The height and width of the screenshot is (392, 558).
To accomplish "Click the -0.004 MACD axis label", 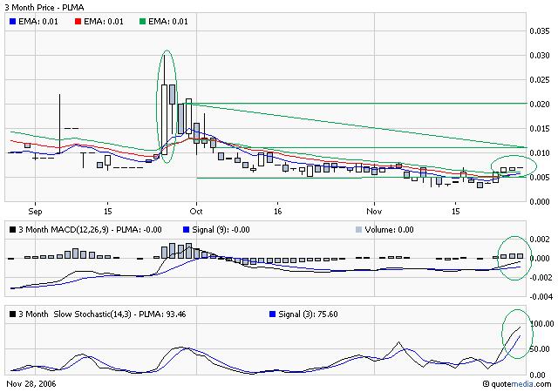I will coord(541,297).
